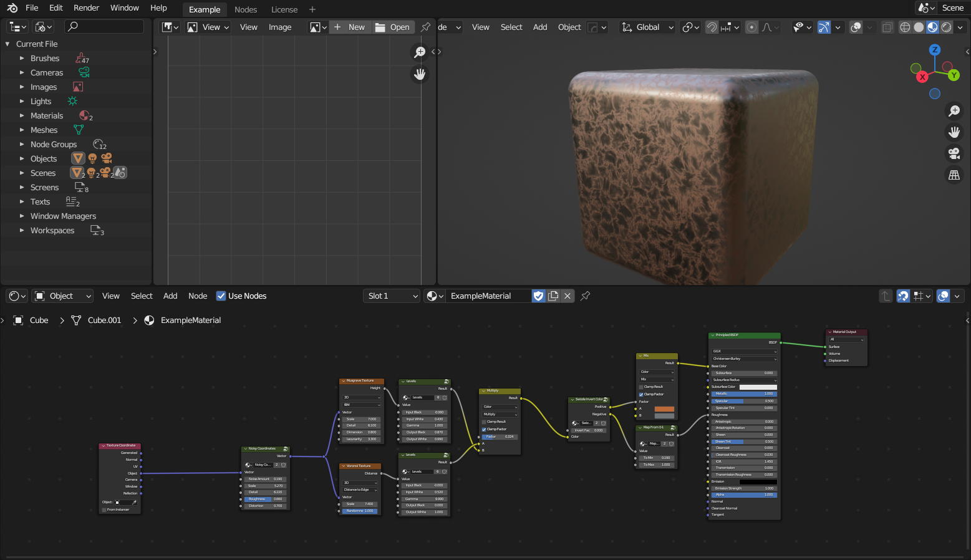
Task: Click the Open image button
Action: 393,27
